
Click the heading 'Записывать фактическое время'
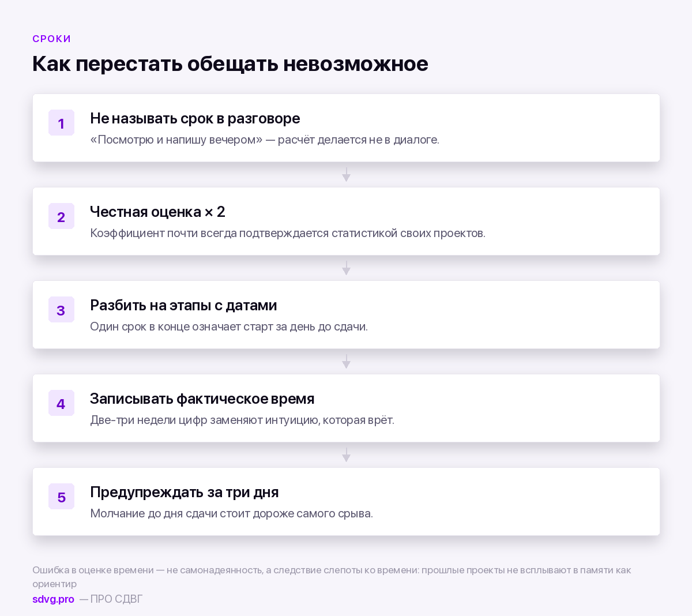click(202, 399)
